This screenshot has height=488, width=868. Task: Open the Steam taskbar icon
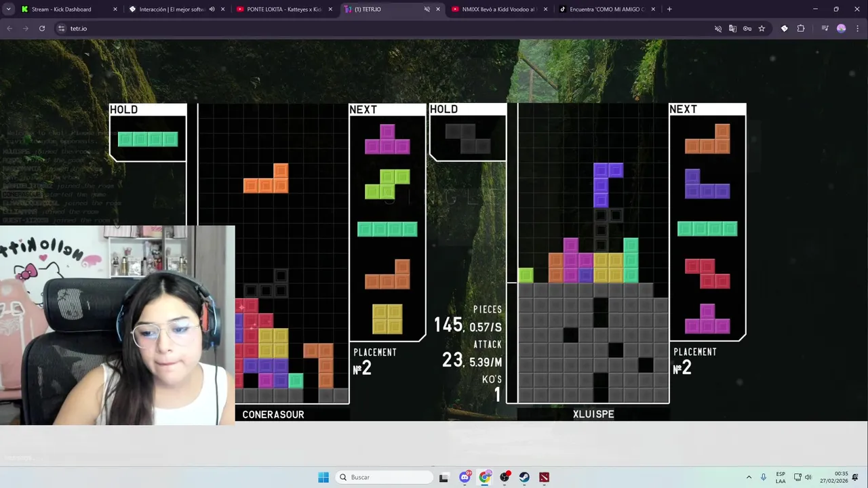(x=524, y=477)
